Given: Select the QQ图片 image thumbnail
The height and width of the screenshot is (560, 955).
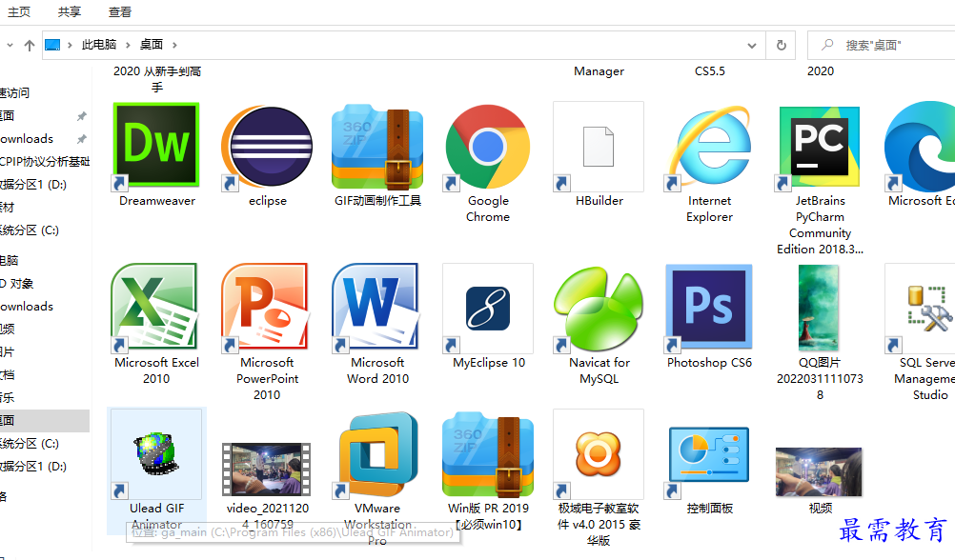Looking at the screenshot, I should (819, 308).
